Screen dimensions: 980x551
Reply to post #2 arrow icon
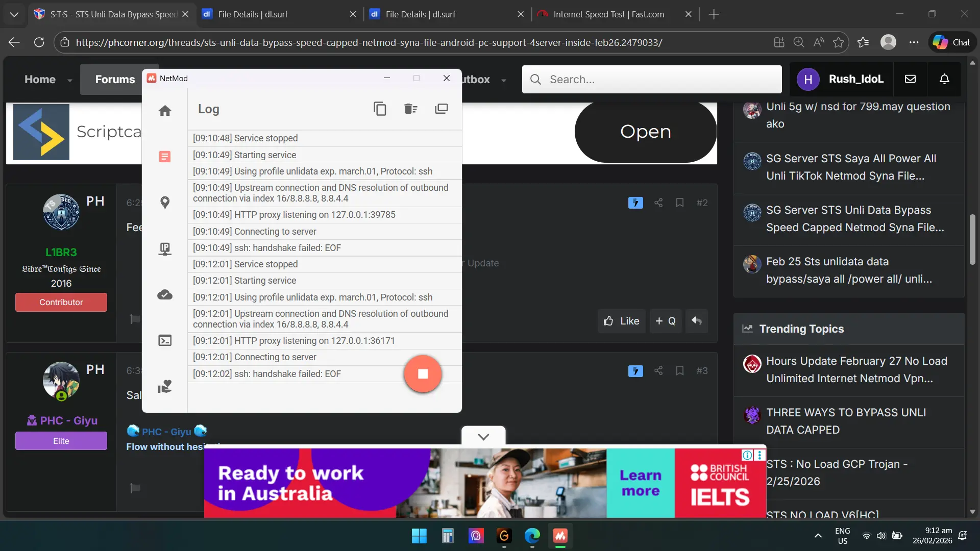pos(696,321)
